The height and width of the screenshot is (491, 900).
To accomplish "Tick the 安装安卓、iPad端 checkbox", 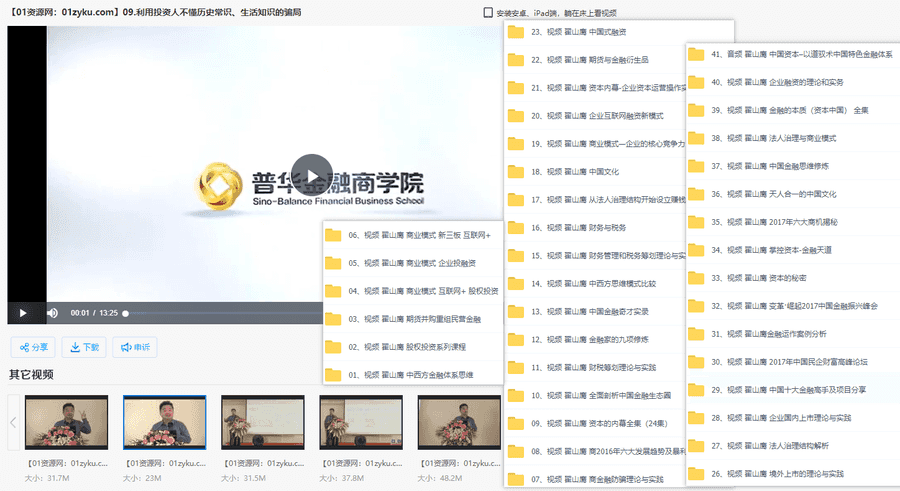I will pos(488,12).
